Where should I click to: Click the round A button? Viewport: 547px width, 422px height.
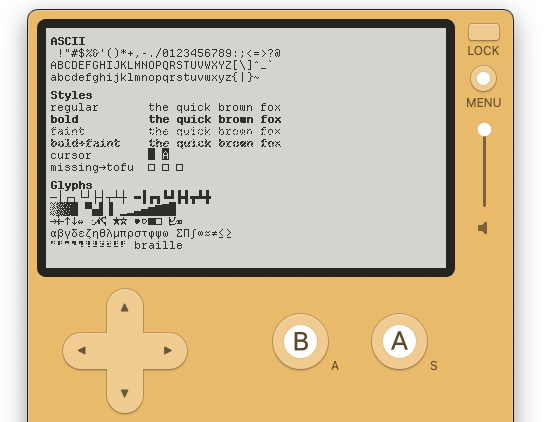(x=399, y=341)
